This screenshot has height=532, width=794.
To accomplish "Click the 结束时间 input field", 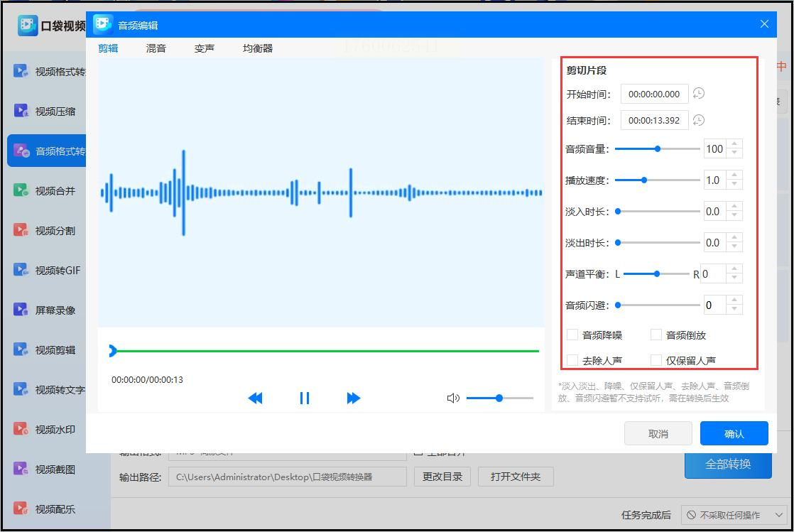I will (654, 120).
